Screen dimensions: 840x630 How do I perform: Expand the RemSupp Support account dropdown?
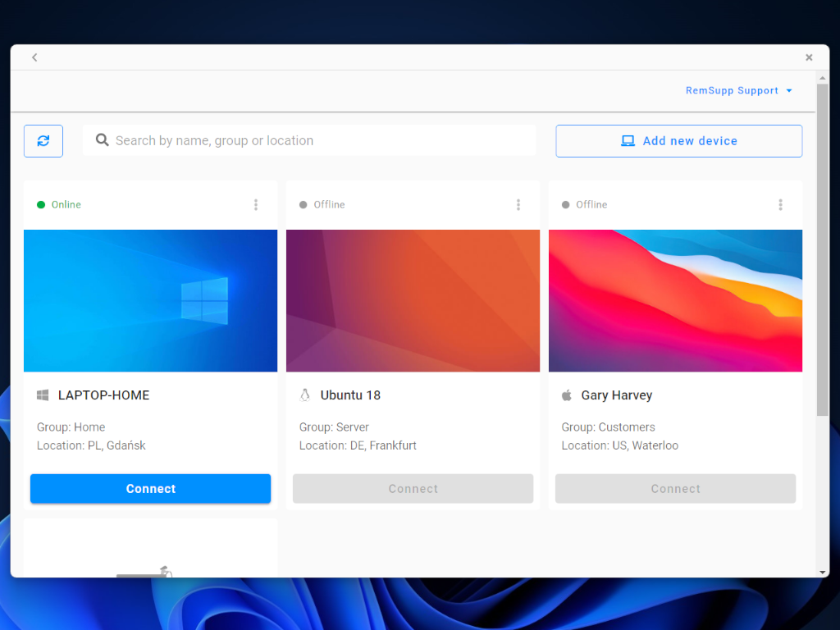point(739,91)
